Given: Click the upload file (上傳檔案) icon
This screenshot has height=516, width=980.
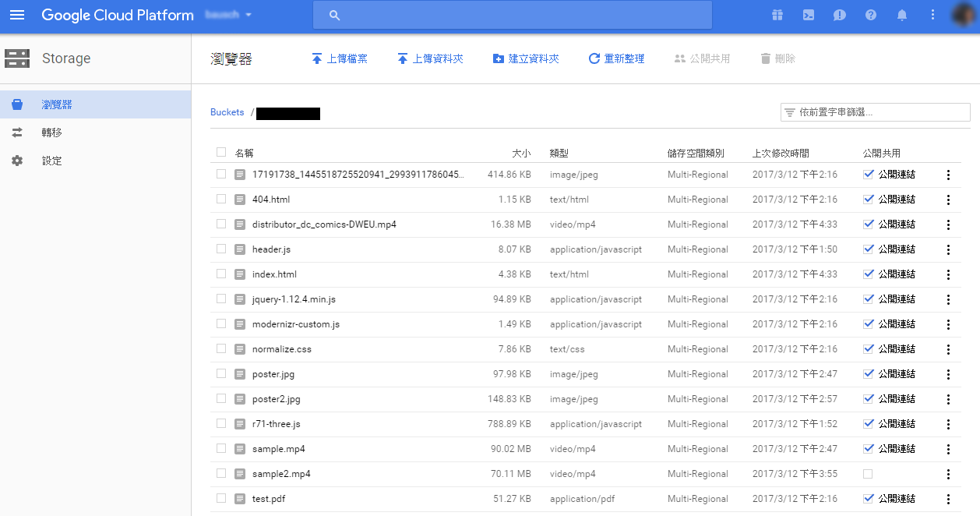Looking at the screenshot, I should click(316, 58).
